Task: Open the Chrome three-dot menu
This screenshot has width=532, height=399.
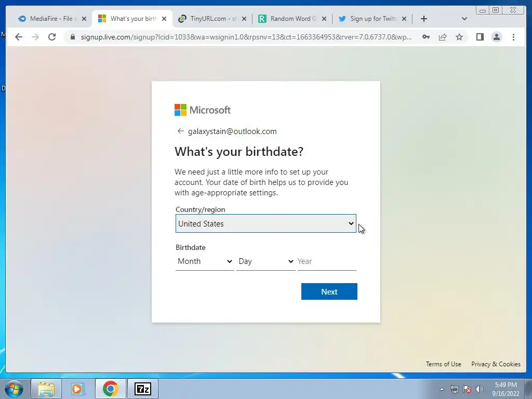Action: (x=513, y=37)
